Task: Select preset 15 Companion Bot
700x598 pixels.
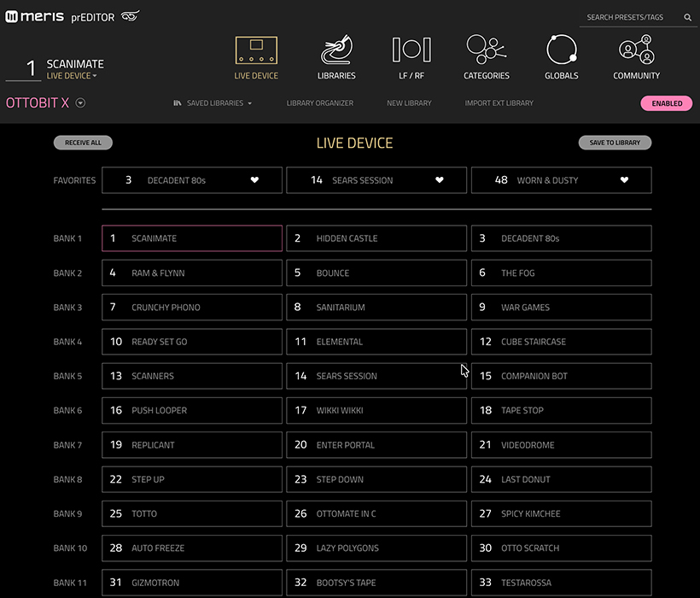Action: pyautogui.click(x=561, y=376)
